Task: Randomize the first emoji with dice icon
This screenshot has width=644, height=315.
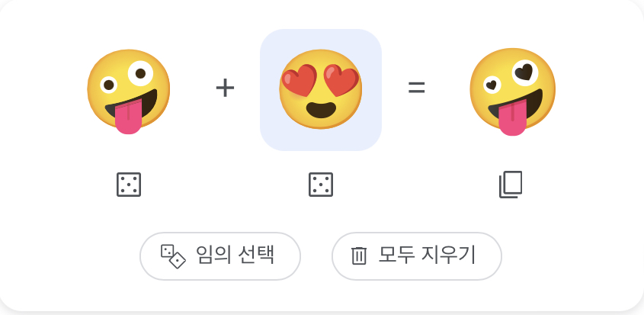Action: (129, 185)
